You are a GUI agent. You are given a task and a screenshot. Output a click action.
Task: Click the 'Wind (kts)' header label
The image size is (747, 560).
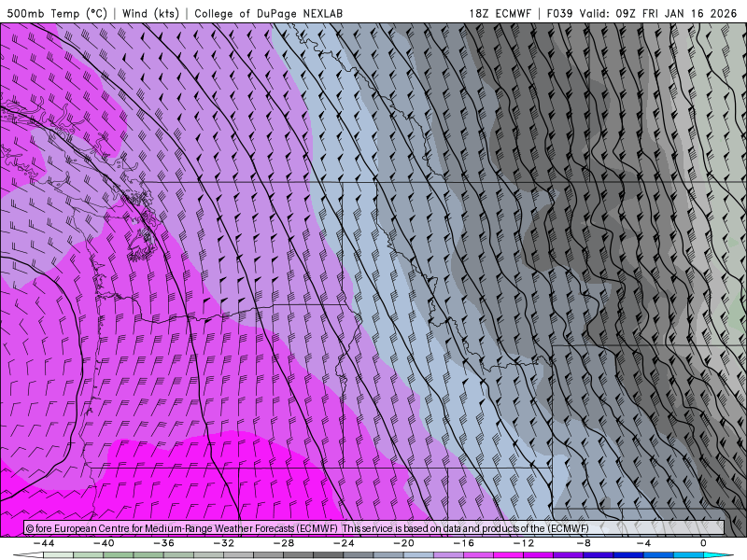click(x=150, y=13)
